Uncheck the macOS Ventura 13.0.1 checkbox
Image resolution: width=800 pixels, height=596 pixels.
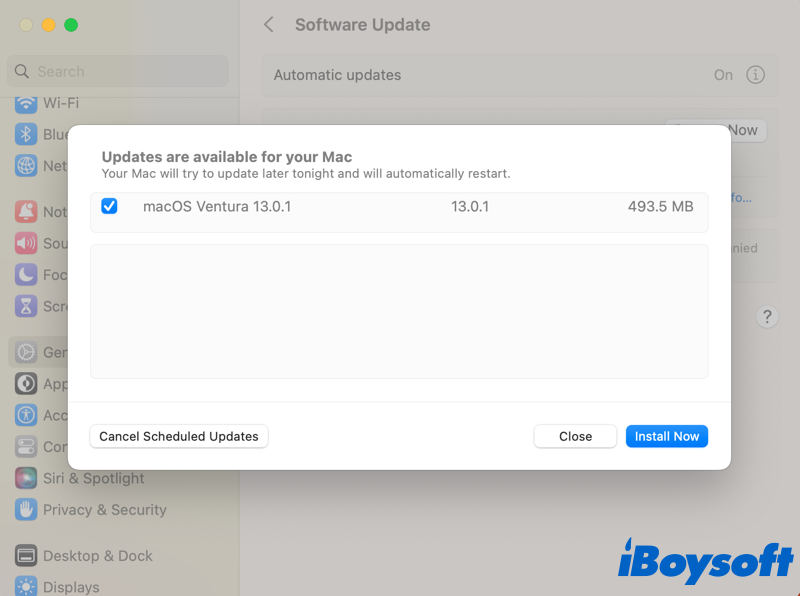tap(110, 206)
